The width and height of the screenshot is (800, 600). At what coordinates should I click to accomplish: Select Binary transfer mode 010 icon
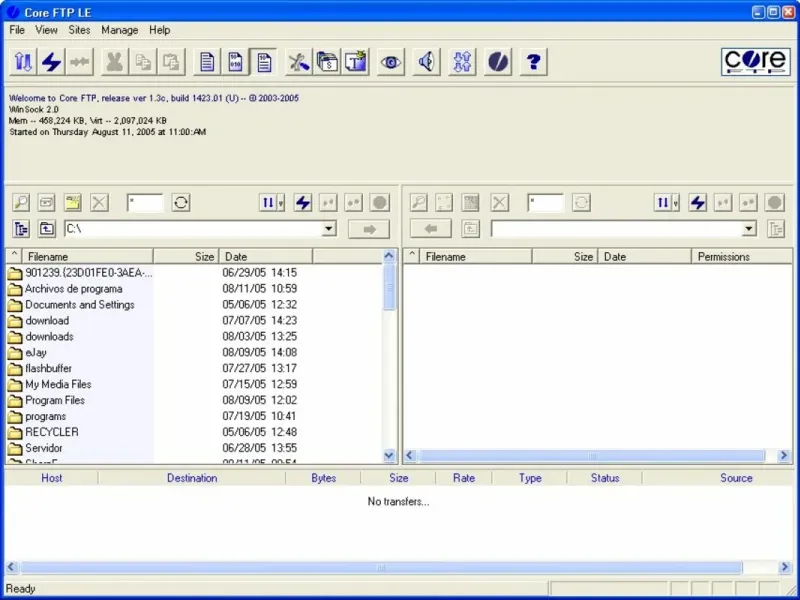point(235,62)
